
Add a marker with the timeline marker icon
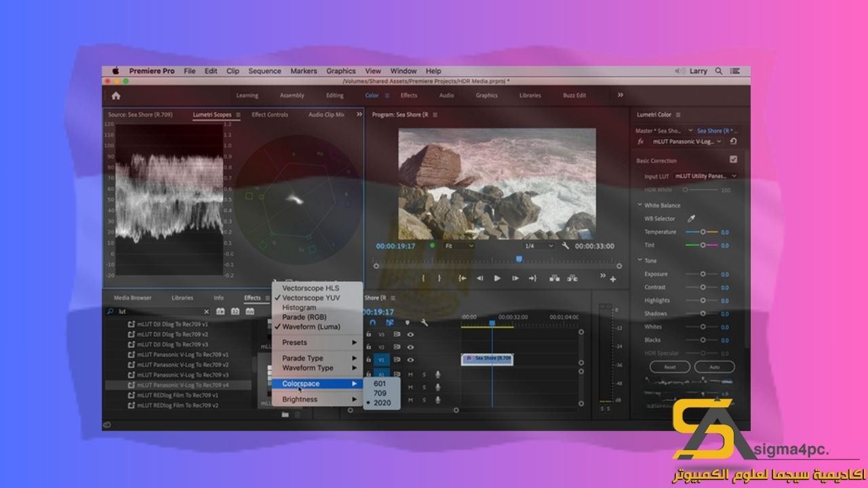407,323
